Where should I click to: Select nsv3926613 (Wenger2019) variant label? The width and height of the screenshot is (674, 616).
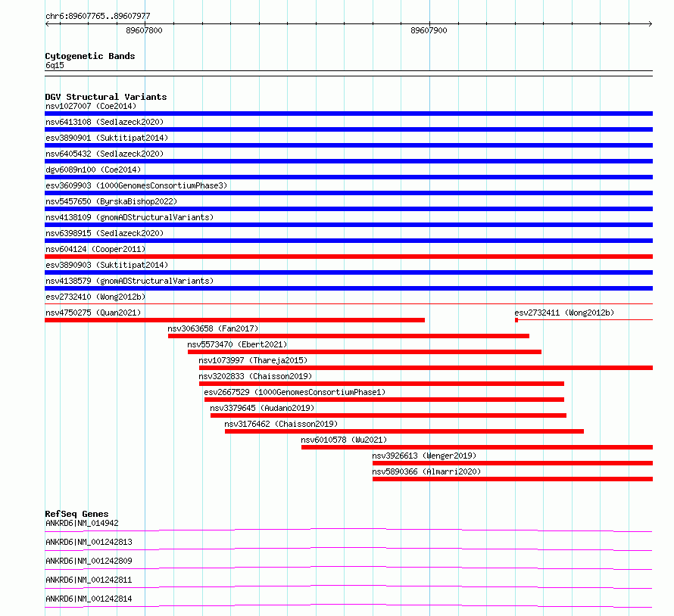point(424,456)
